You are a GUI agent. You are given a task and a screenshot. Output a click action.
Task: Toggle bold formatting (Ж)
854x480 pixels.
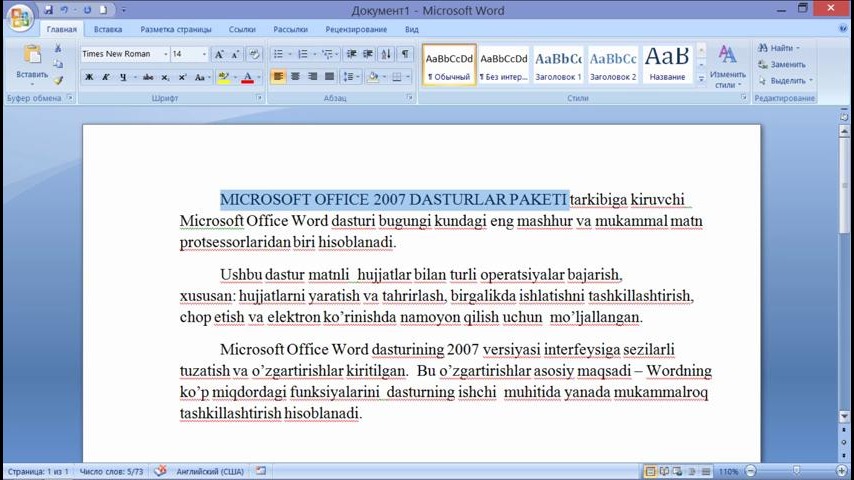(x=89, y=77)
